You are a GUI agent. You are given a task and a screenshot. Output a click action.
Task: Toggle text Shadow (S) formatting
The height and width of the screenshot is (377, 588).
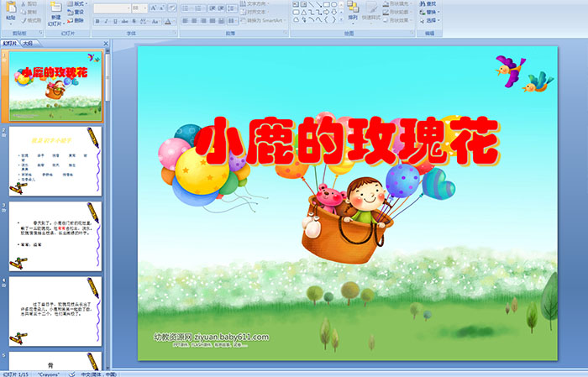click(x=134, y=21)
